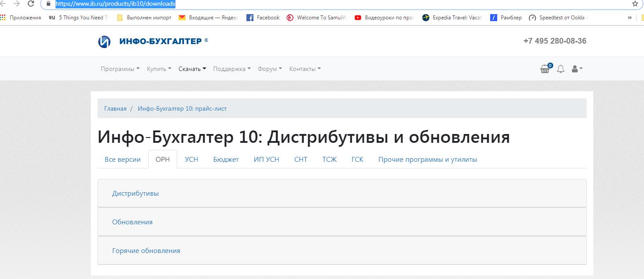
Task: Switch to the ТСЖ tab
Action: tap(329, 160)
